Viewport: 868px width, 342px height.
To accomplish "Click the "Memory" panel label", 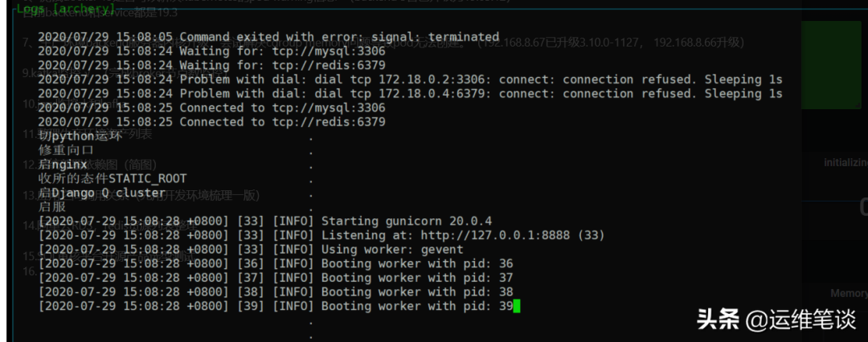I will coord(849,294).
